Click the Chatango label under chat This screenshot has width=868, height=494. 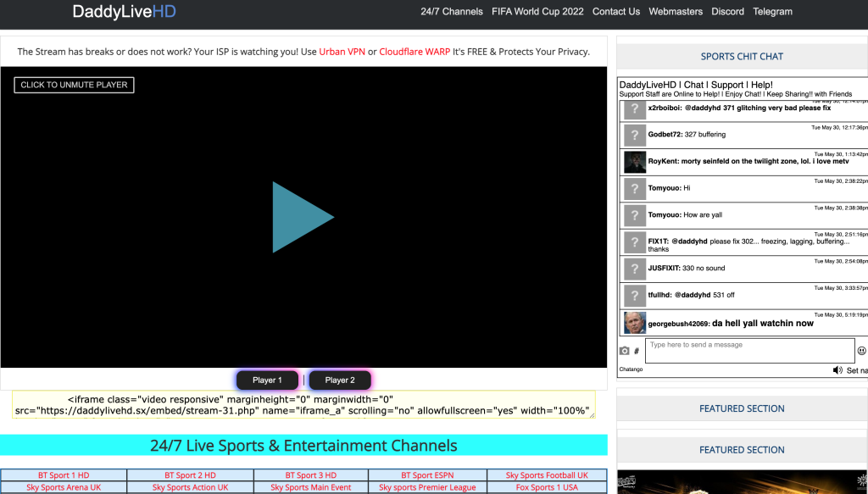(x=631, y=369)
